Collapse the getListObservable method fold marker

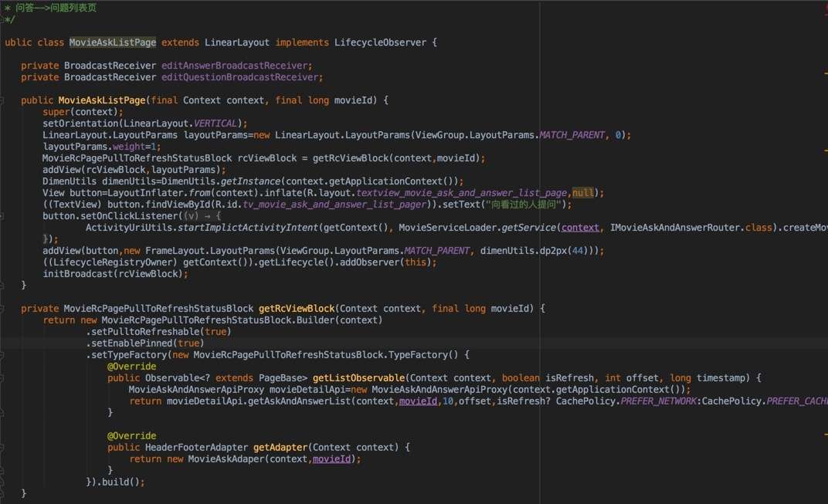click(2, 378)
